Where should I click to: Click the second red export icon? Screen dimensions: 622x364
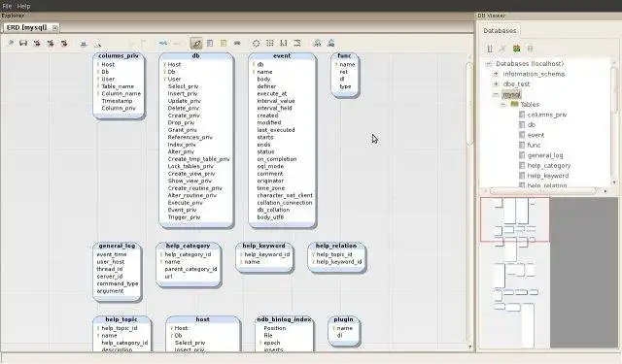51,43
